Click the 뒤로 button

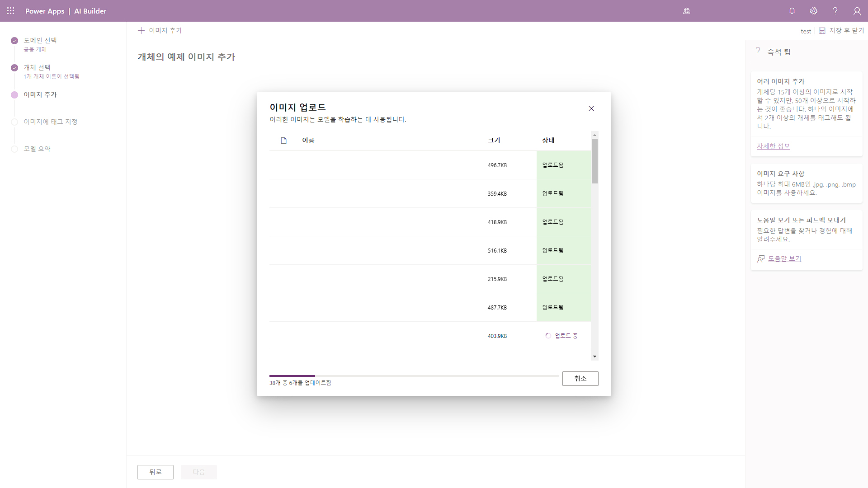click(x=155, y=472)
